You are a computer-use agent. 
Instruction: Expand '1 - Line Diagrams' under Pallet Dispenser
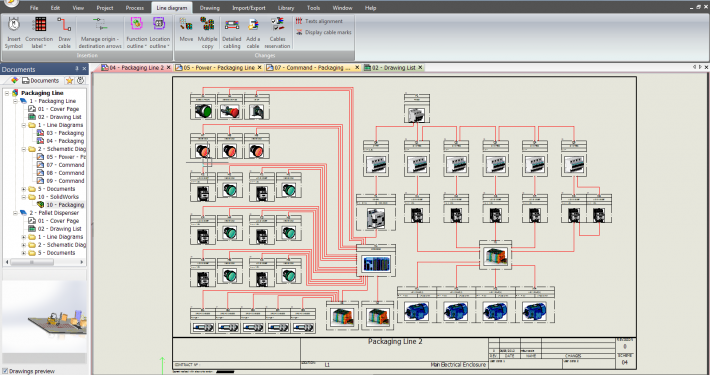24,237
